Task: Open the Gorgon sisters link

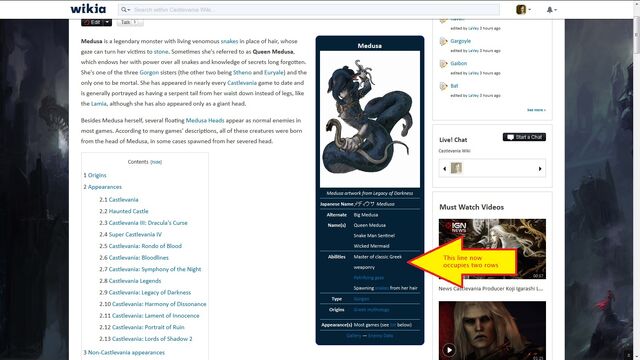Action: (149, 72)
